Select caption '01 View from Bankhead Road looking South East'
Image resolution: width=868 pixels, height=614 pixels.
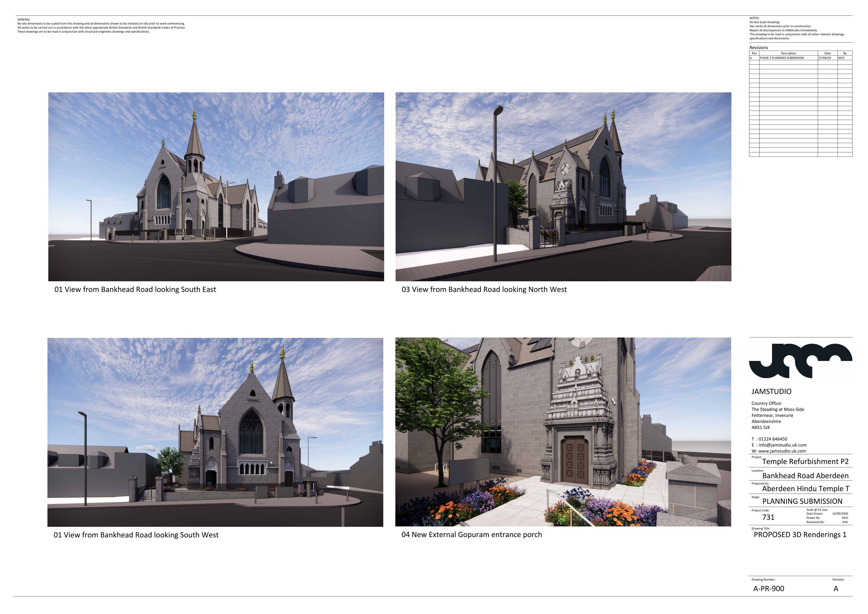(135, 290)
